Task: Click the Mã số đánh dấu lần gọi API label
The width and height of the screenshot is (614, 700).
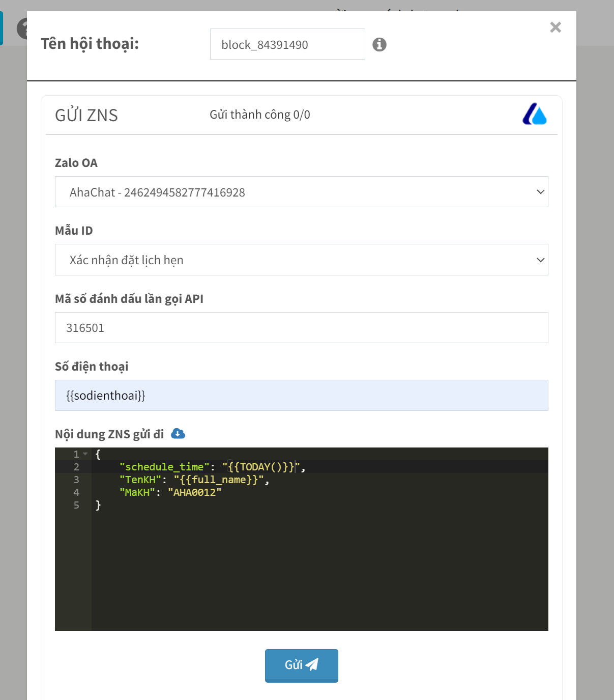Action: click(x=129, y=299)
